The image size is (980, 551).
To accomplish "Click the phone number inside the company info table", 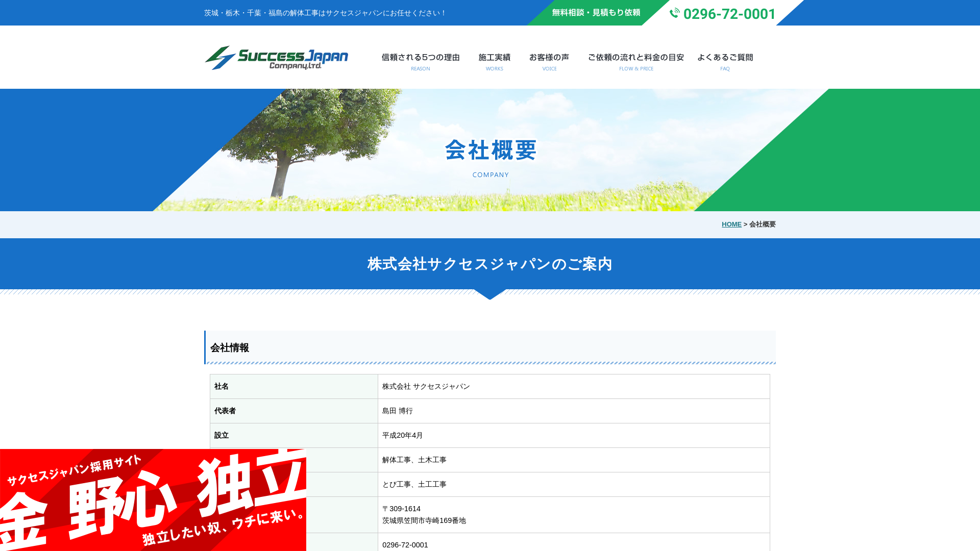I will click(x=405, y=545).
